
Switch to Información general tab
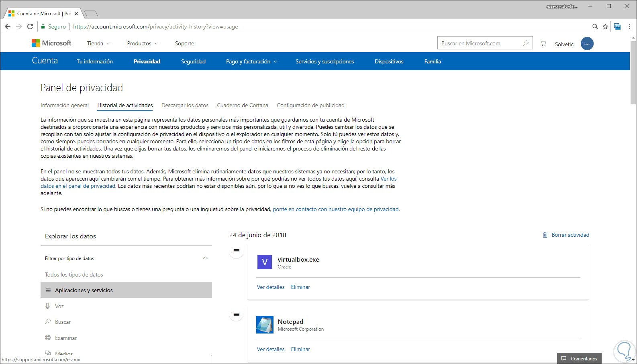[x=65, y=105]
